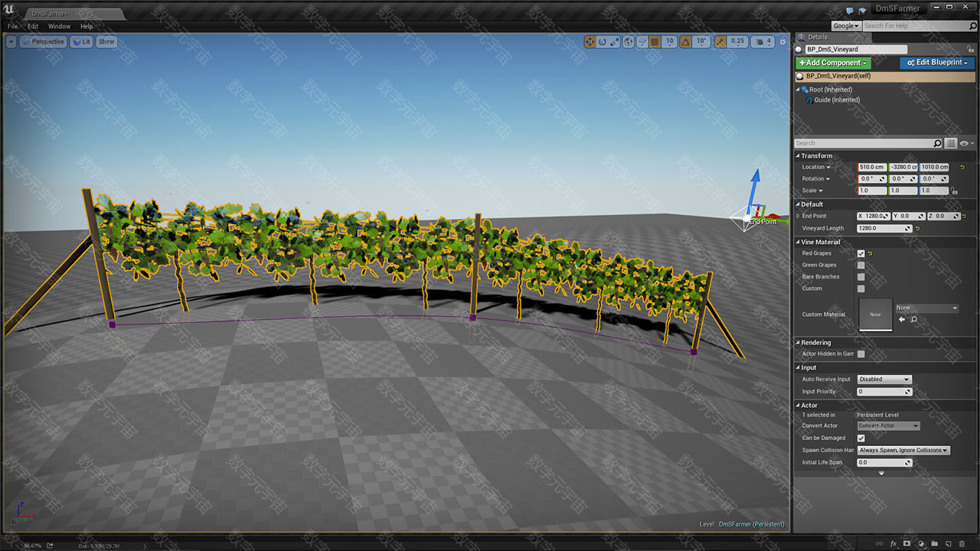The height and width of the screenshot is (551, 980).
Task: Toggle rotation snap angle icon
Action: coord(685,42)
